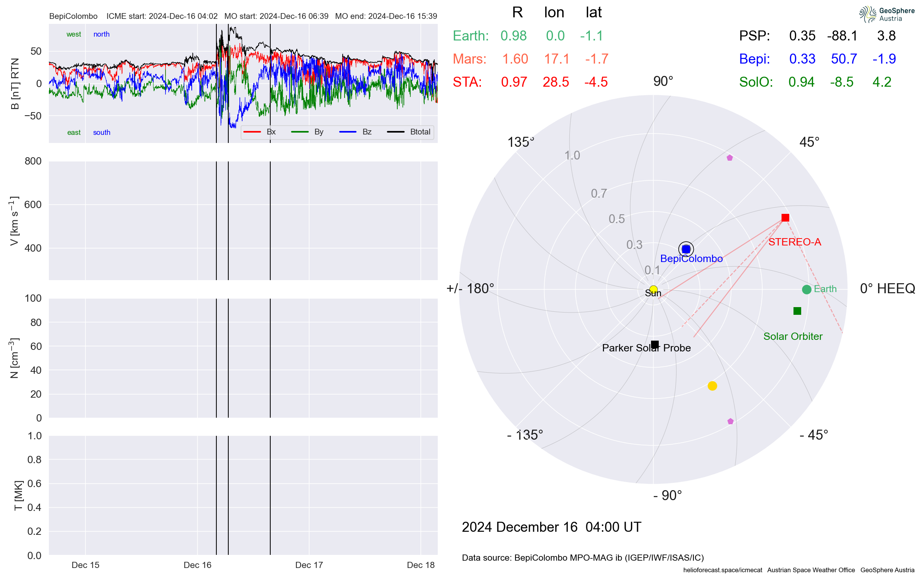Click the blue Bz legend line

point(348,132)
